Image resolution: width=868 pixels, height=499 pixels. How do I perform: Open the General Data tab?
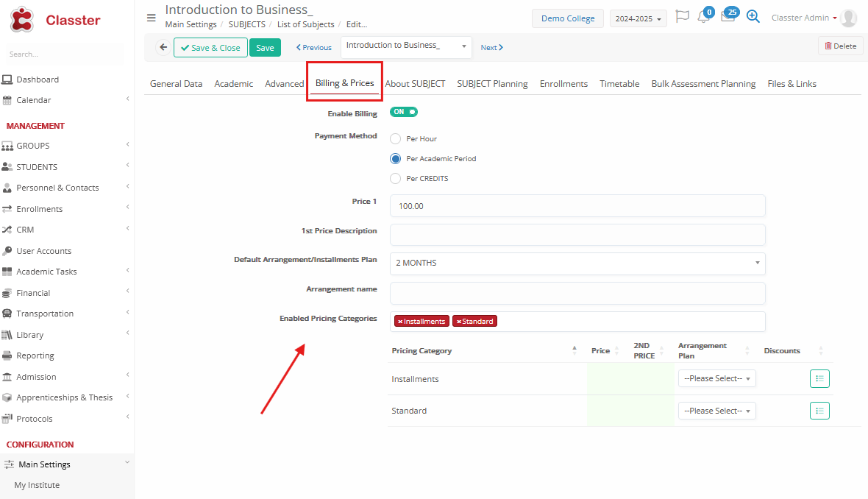pos(176,84)
